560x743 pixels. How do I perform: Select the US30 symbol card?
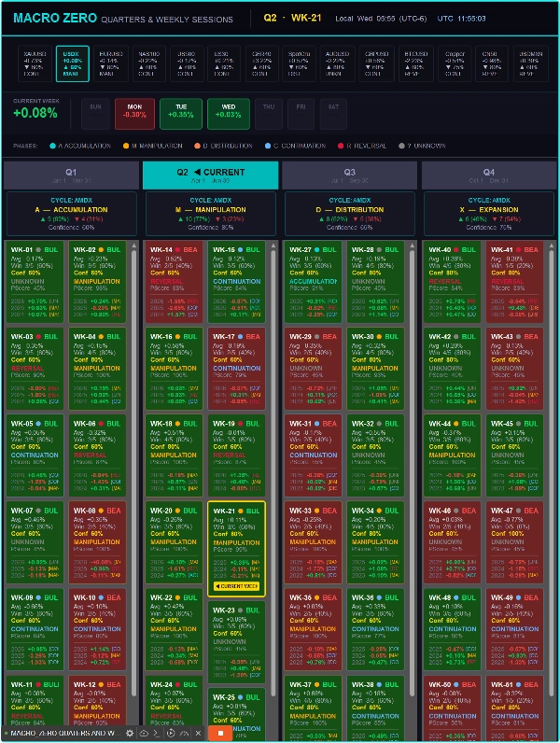coord(222,64)
